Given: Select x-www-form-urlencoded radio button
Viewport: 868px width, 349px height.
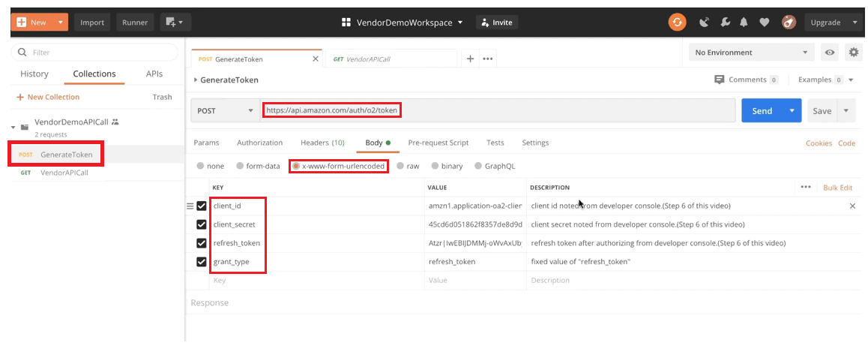Looking at the screenshot, I should tap(296, 166).
